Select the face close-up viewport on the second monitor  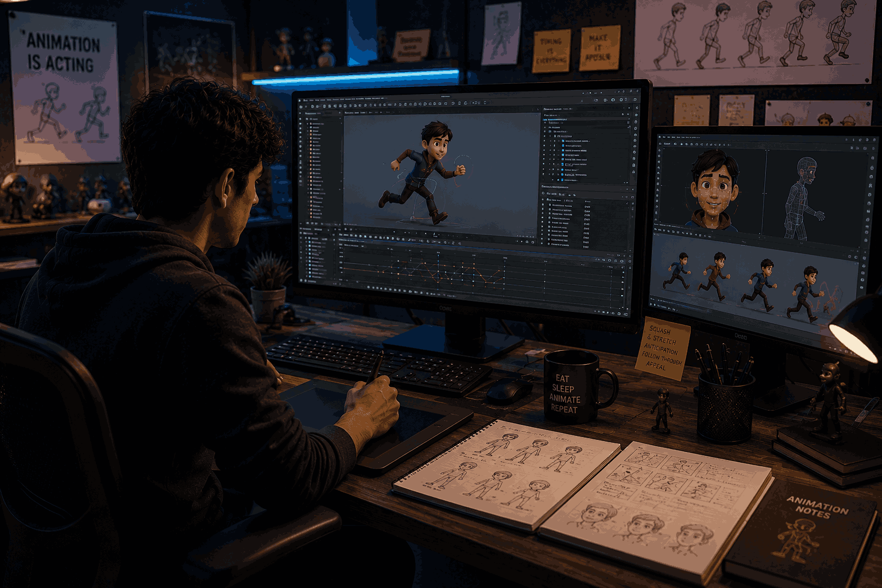[x=713, y=191]
